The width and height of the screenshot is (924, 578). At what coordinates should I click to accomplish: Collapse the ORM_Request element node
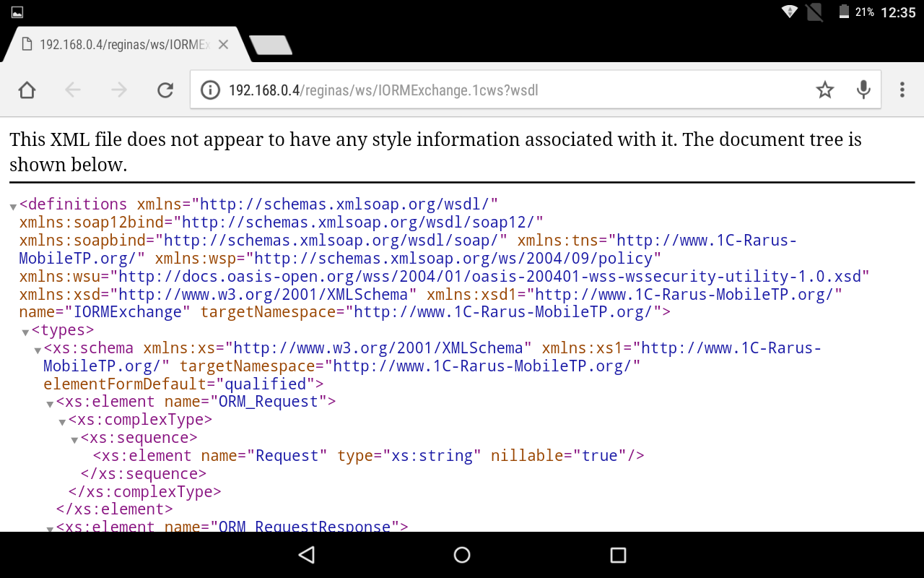(50, 405)
